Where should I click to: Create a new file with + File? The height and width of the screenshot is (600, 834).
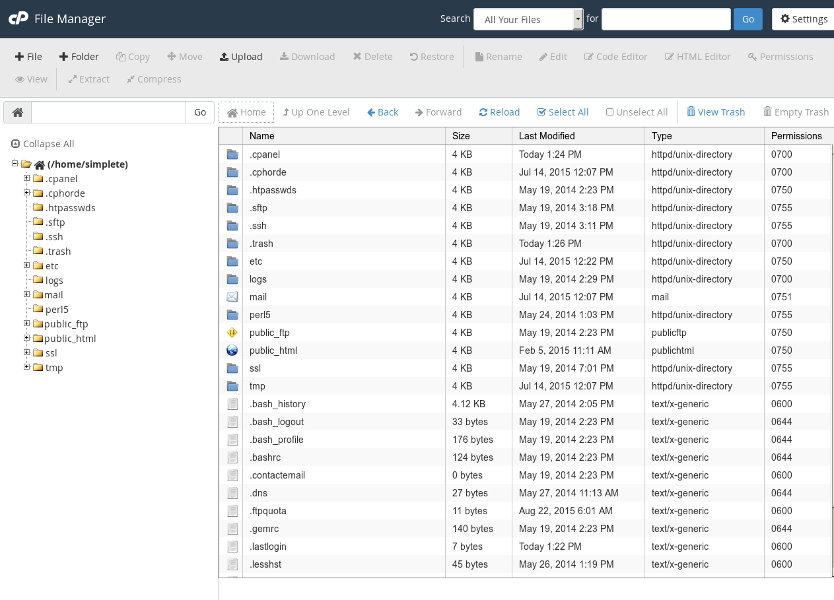click(x=28, y=56)
